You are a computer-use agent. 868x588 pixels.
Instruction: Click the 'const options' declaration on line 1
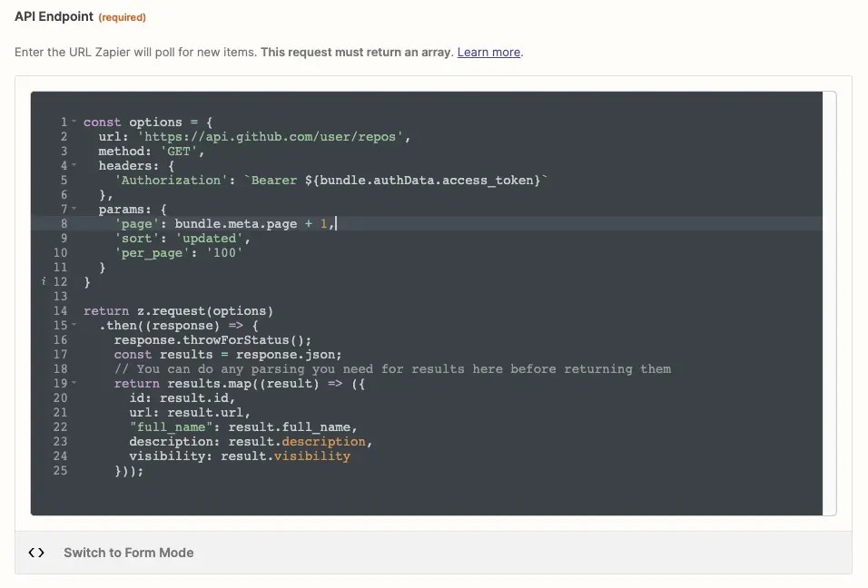point(133,122)
